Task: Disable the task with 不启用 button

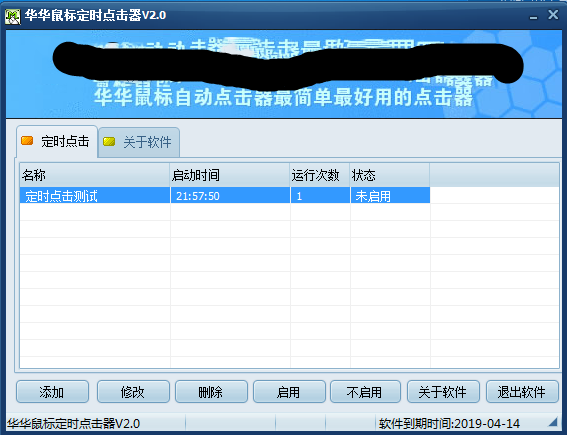Action: tap(365, 392)
